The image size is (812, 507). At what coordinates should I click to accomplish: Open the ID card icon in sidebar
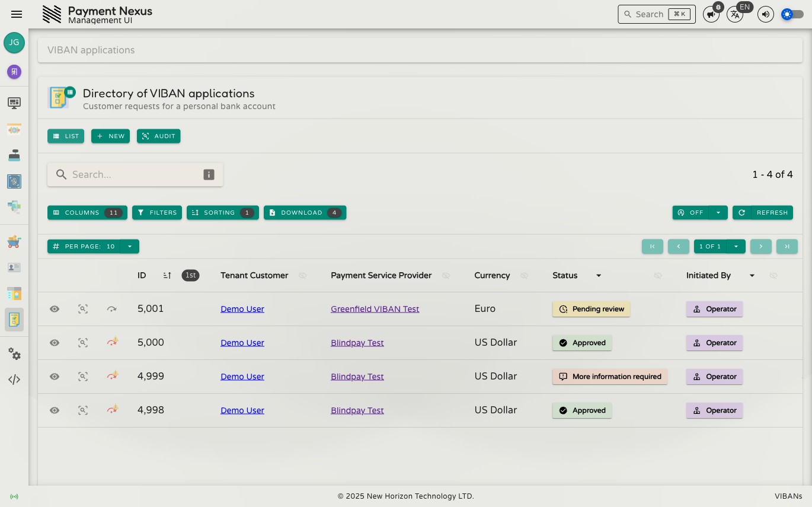14,267
